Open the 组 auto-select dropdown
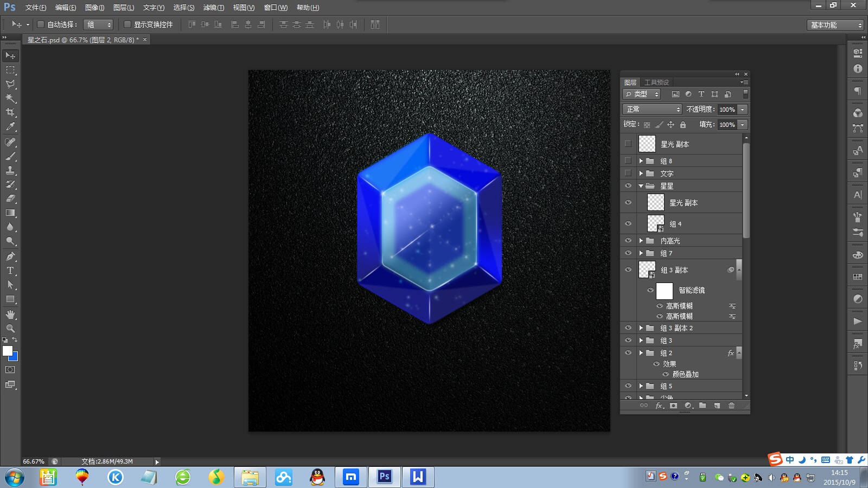 click(98, 24)
